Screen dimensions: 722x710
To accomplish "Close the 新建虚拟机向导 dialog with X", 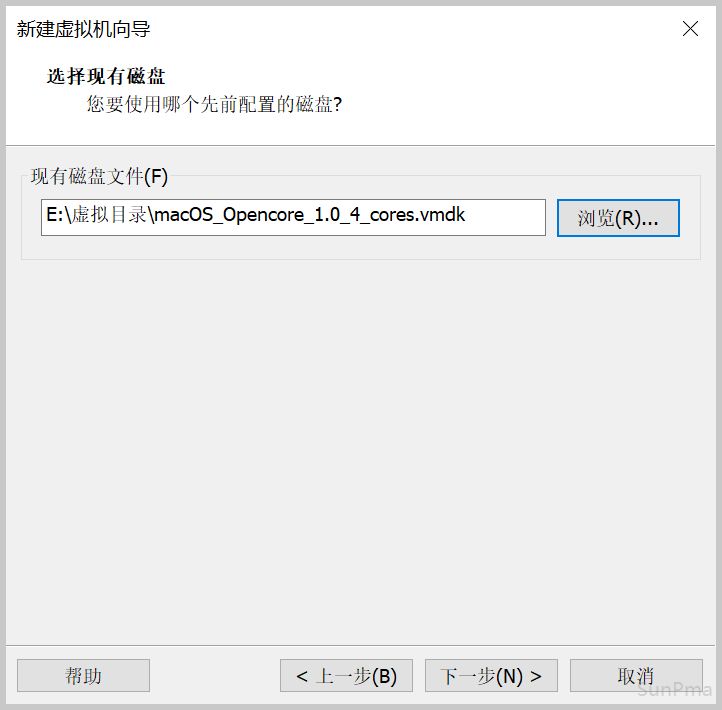I will click(x=690, y=29).
